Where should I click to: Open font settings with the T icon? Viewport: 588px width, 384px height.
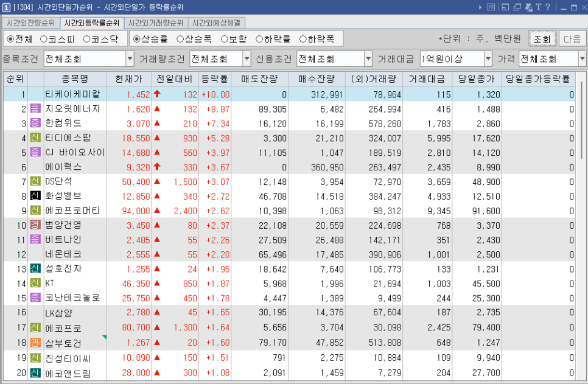pyautogui.click(x=539, y=7)
